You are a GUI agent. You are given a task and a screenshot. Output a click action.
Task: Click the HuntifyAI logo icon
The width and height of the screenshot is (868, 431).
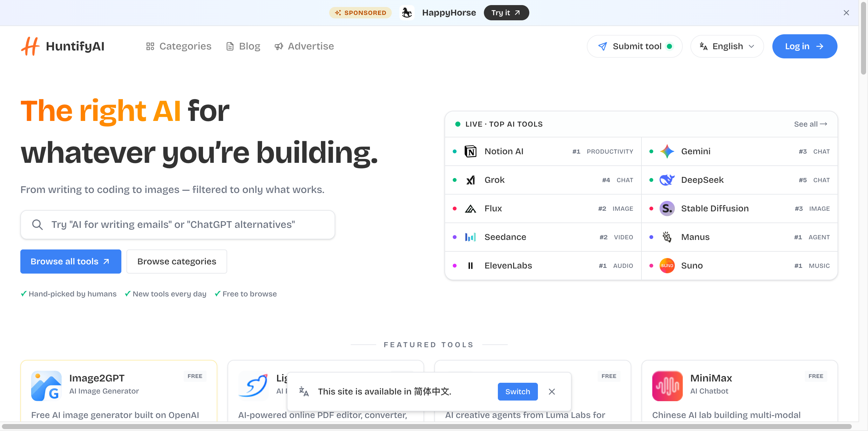(x=30, y=46)
